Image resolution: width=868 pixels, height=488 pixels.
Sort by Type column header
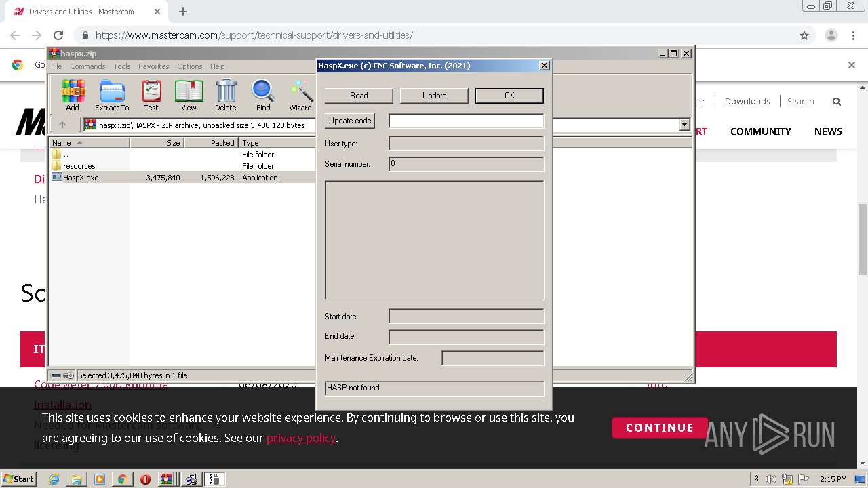click(277, 143)
